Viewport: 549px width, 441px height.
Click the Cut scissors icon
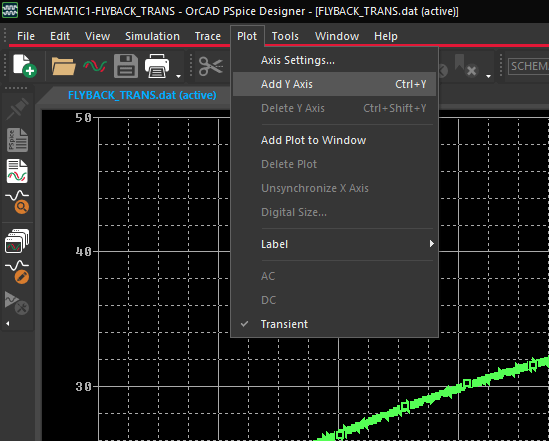pyautogui.click(x=210, y=66)
